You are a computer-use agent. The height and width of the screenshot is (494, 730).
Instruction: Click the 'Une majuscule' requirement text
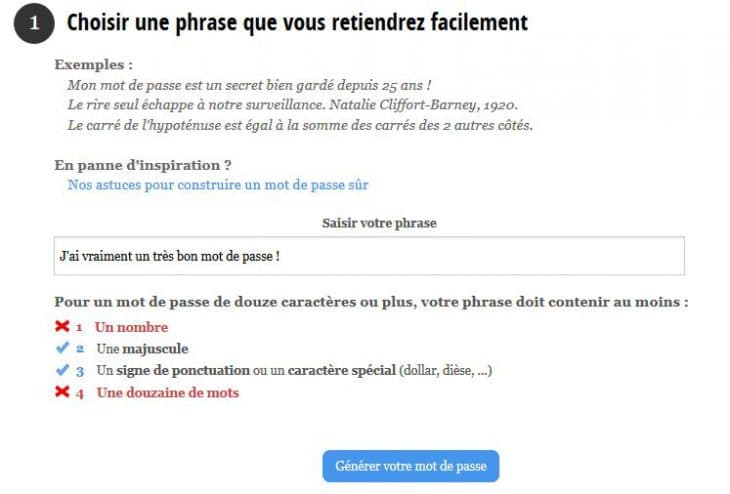coord(142,349)
